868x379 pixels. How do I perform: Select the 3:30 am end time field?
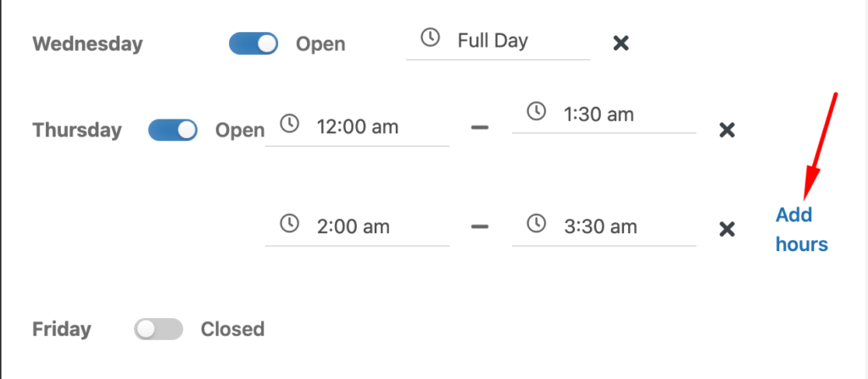point(604,227)
